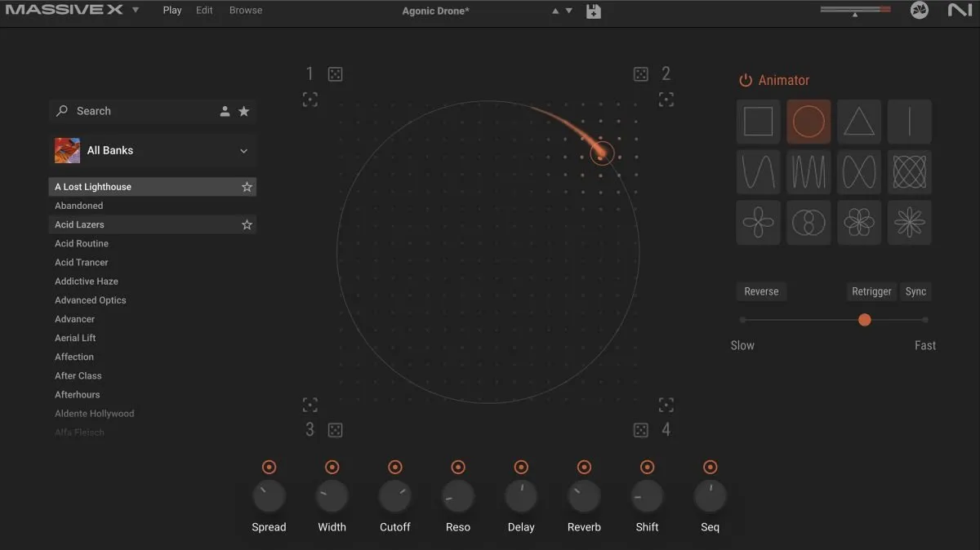Toggle the Animator power button
Screen dimensions: 980x550
coord(745,80)
